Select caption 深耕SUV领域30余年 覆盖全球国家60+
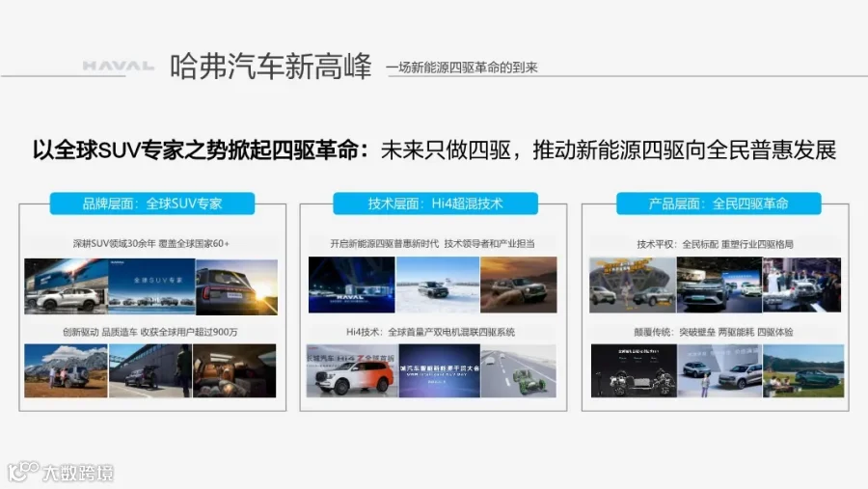The height and width of the screenshot is (489, 868). click(x=151, y=243)
